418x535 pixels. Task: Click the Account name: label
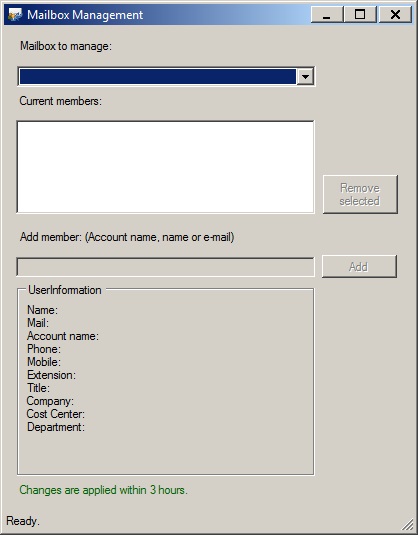click(x=63, y=336)
